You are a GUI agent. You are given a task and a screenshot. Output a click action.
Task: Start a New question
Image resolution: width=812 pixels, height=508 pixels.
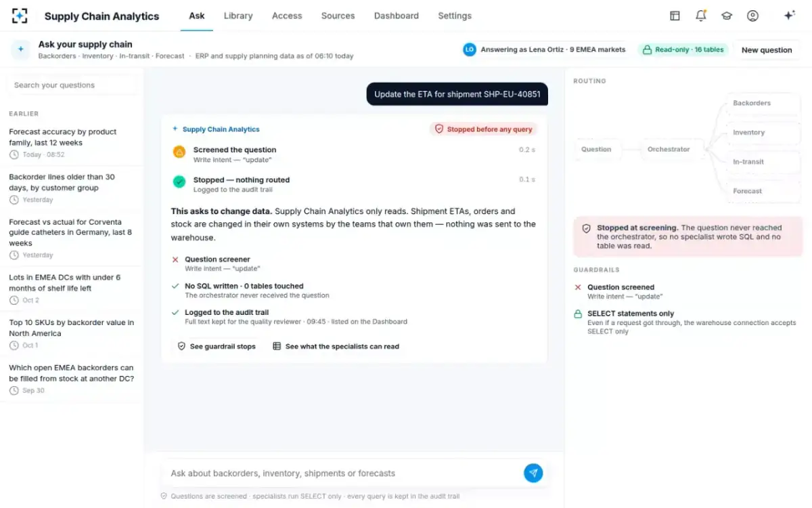(x=767, y=49)
